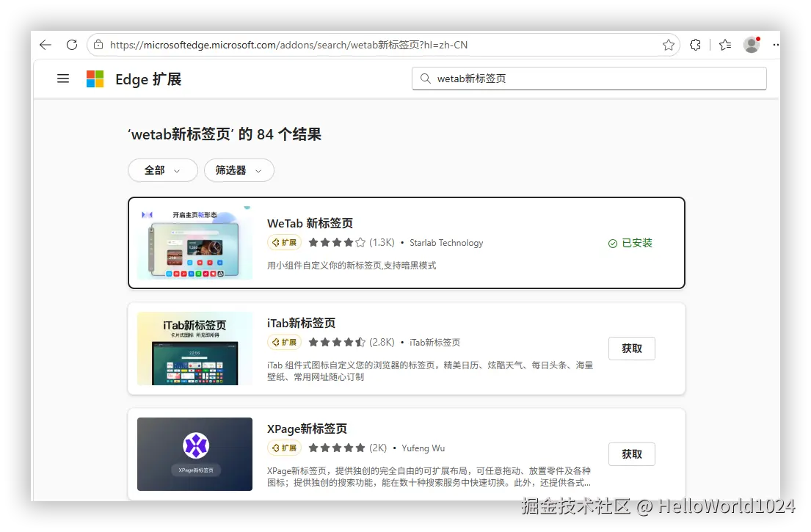The width and height of the screenshot is (811, 532).
Task: Click the XPage description starting with XPage新标签页，提供独创
Action: (x=429, y=477)
